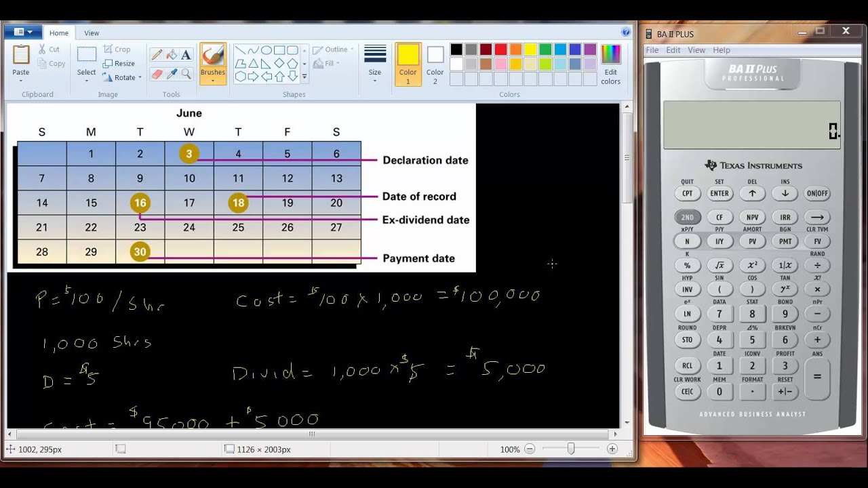Click the Cut scissors command
This screenshot has width=868, height=488.
tap(49, 49)
